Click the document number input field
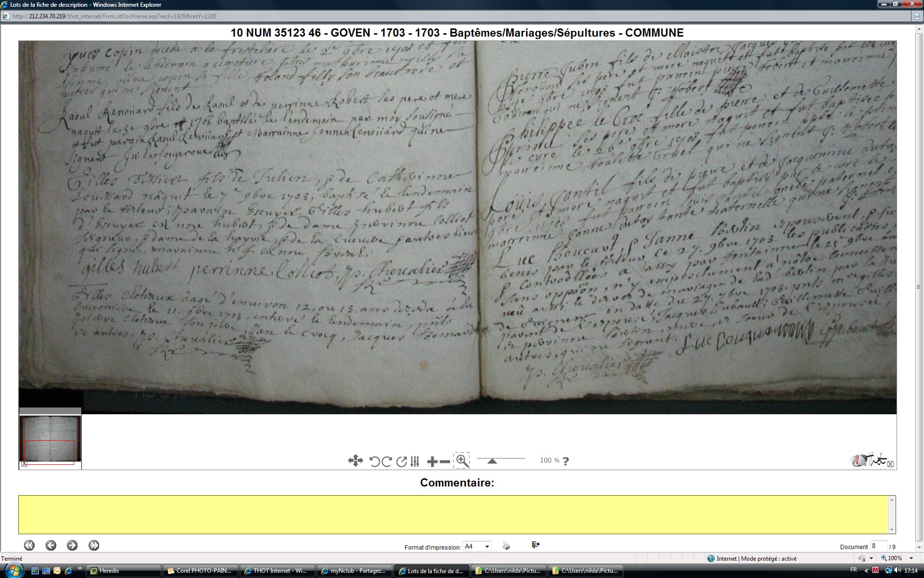The width and height of the screenshot is (924, 578). click(878, 546)
